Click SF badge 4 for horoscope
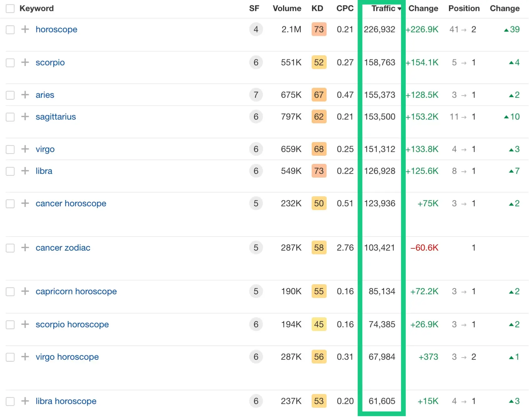Image resolution: width=529 pixels, height=420 pixels. coord(256,29)
